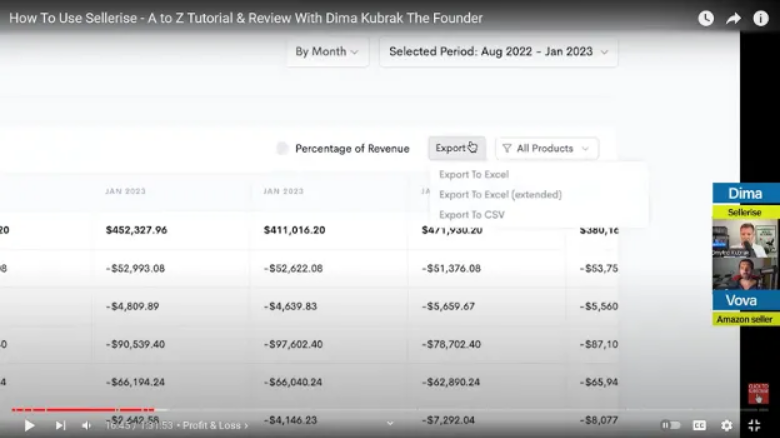Open the Profit & Loss chapter list
Viewport: 780px width, 438px height.
coord(215,426)
